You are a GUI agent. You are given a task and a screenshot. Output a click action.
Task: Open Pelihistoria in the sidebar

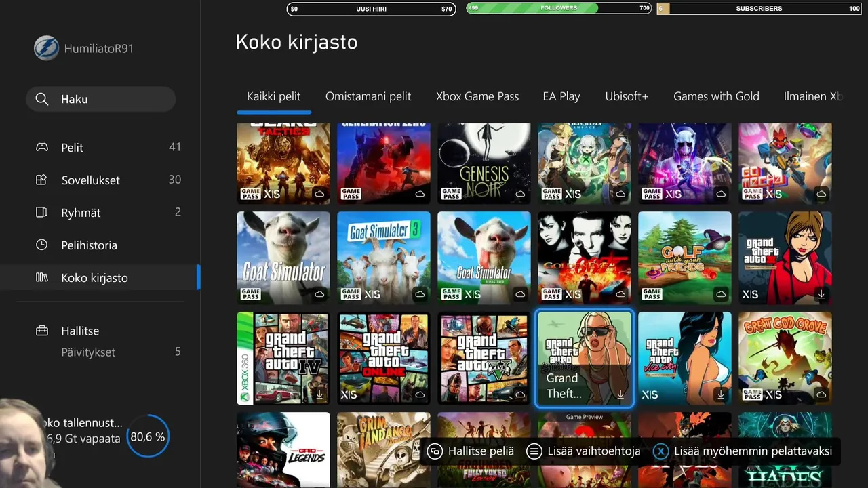100,245
